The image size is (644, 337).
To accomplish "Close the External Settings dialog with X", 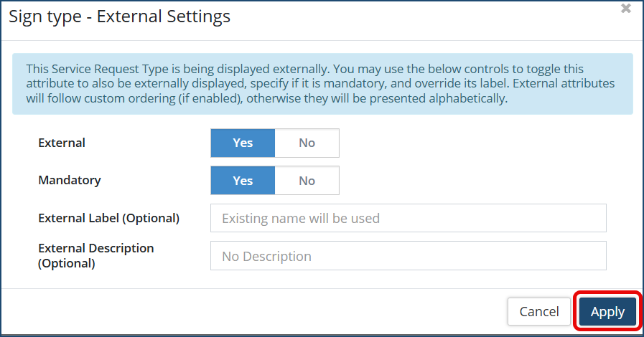I will tap(625, 9).
